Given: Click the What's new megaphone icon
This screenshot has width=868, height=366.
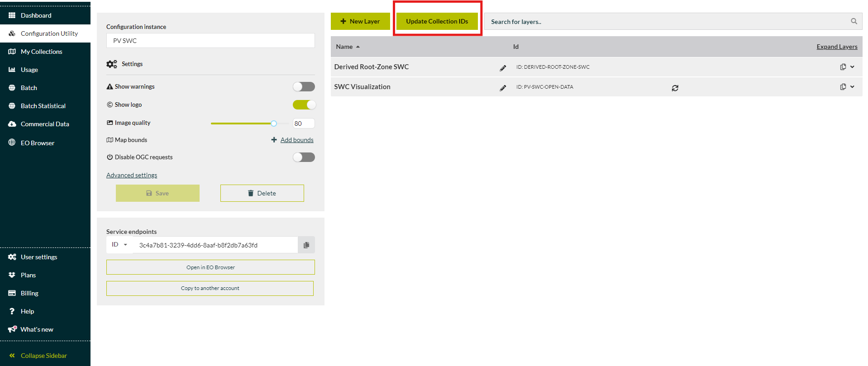Looking at the screenshot, I should [x=12, y=329].
